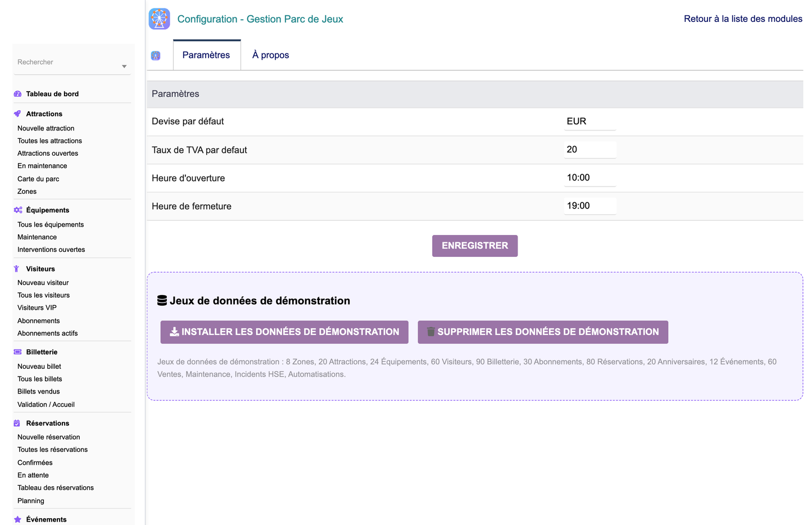This screenshot has width=812, height=525.
Task: Click the Tableau de bord dashboard icon
Action: [x=17, y=94]
